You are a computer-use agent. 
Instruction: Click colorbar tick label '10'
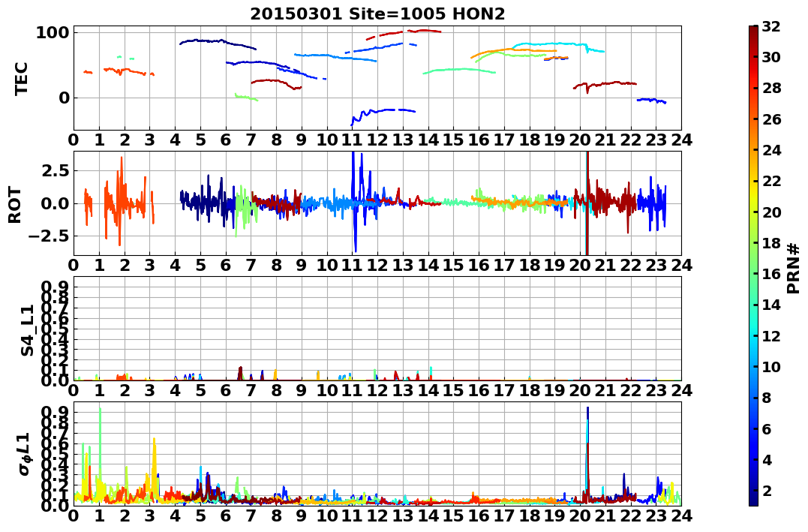point(771,366)
